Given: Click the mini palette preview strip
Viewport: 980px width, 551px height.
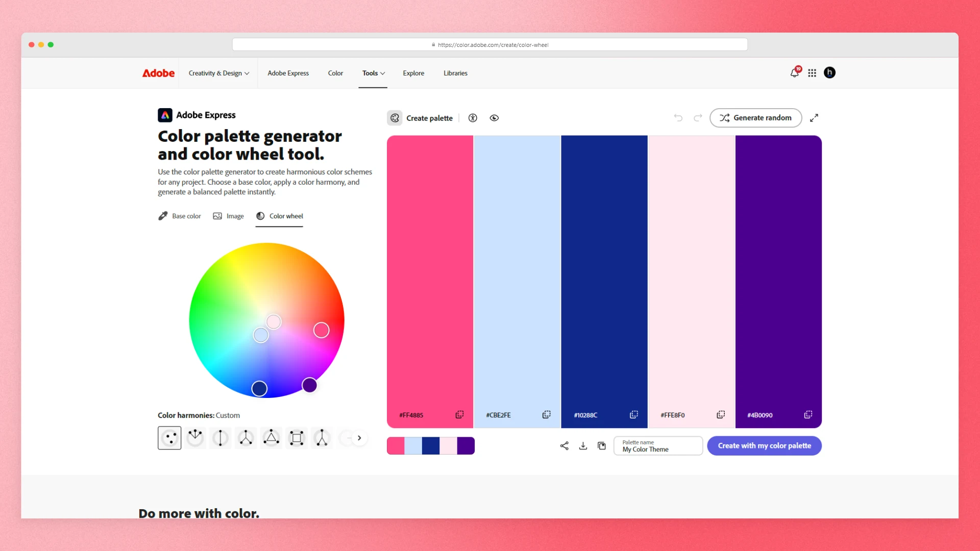Looking at the screenshot, I should (431, 446).
